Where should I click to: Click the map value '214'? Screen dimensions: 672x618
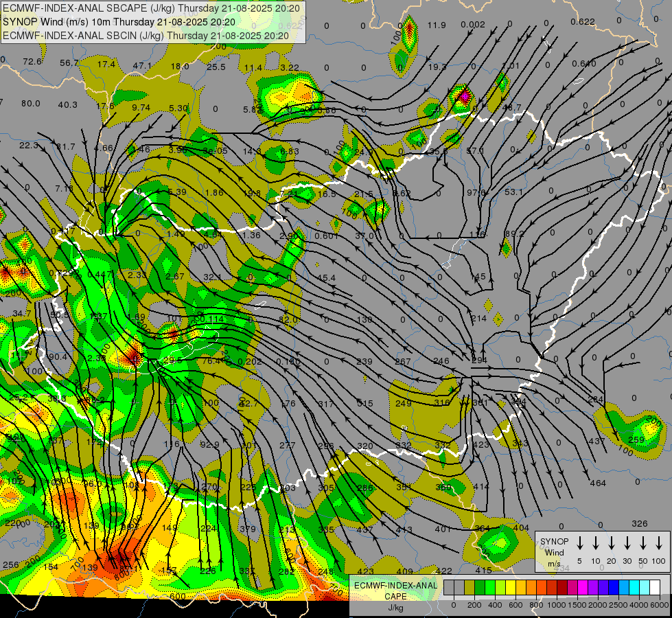point(478,318)
